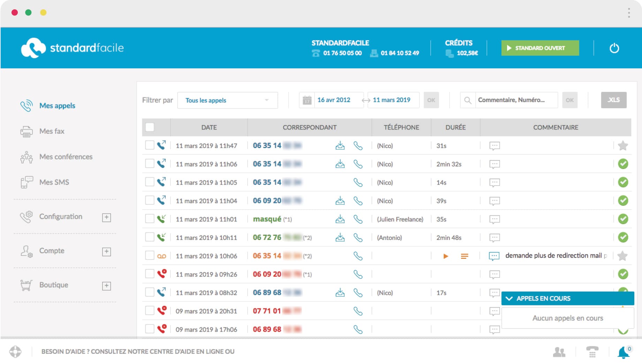The height and width of the screenshot is (364, 642).
Task: Toggle the select-all checkbox in table header
Action: [150, 127]
